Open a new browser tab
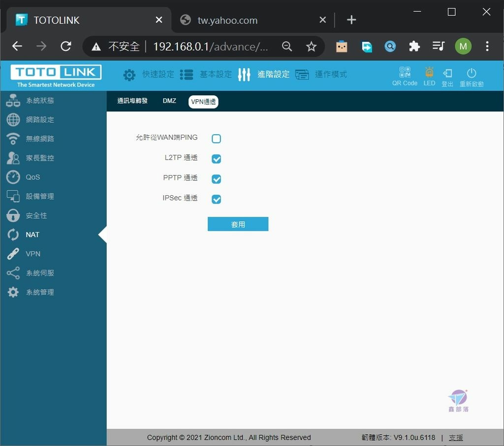The height and width of the screenshot is (446, 504). coord(351,20)
